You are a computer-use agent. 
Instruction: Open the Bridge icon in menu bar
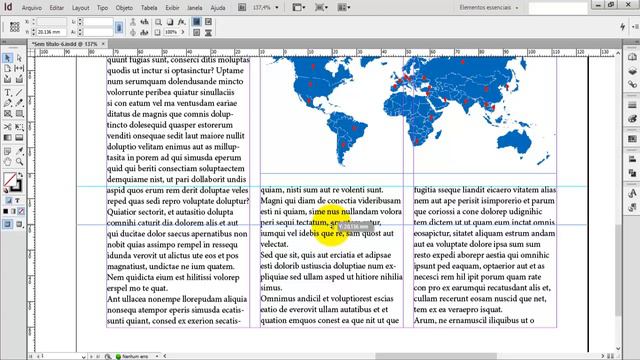pyautogui.click(x=242, y=7)
